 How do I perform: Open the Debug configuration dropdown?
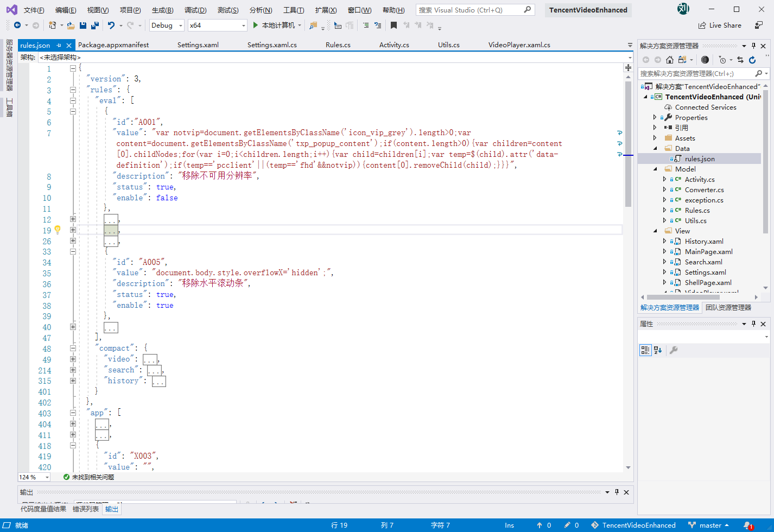(167, 25)
